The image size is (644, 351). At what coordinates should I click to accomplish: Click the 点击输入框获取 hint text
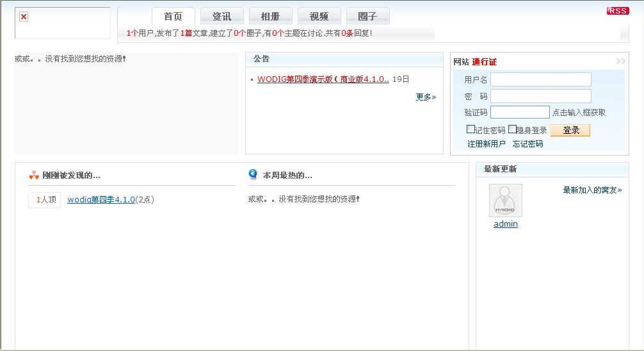[x=579, y=113]
